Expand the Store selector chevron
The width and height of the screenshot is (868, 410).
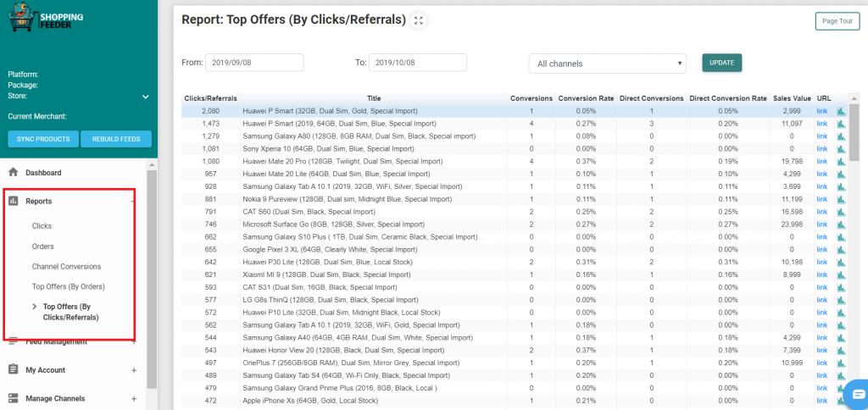click(146, 97)
